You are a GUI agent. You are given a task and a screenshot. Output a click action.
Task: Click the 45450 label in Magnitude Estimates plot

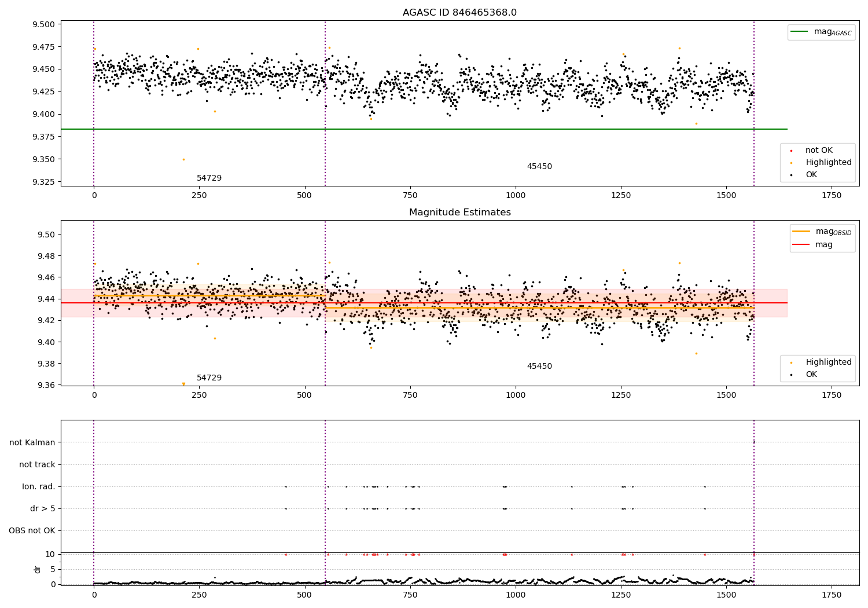(539, 367)
